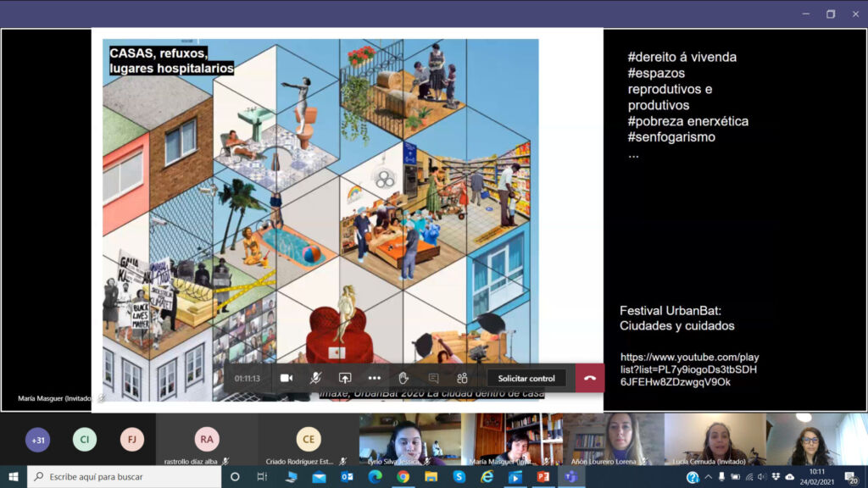Screen dimensions: 868x488
Task: Open Google Chrome from the taskbar
Action: [403, 477]
